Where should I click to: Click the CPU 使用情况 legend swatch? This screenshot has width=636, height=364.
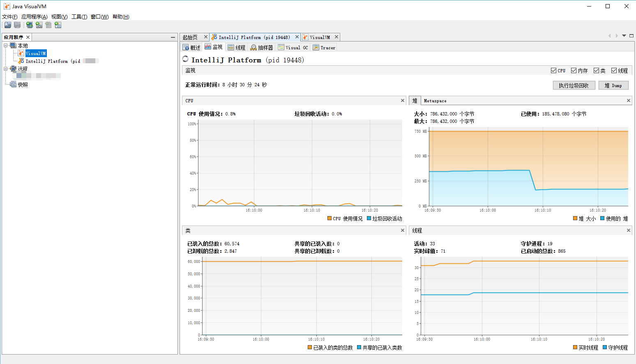click(x=330, y=219)
